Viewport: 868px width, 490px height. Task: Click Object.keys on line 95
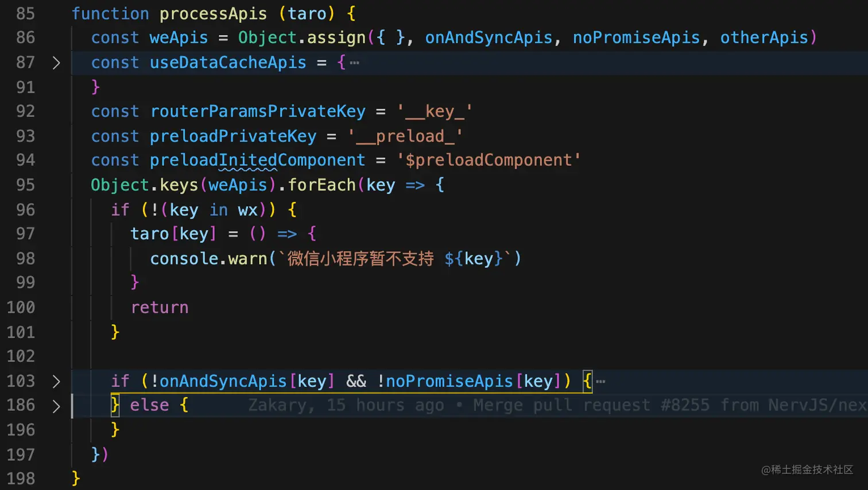(x=144, y=185)
